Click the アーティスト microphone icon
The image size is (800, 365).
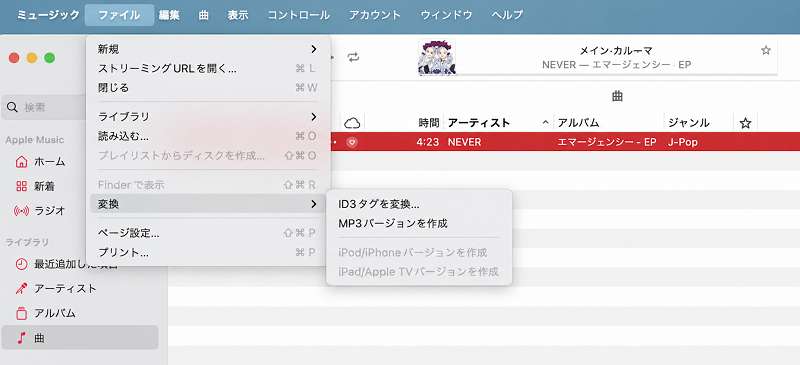pos(21,288)
